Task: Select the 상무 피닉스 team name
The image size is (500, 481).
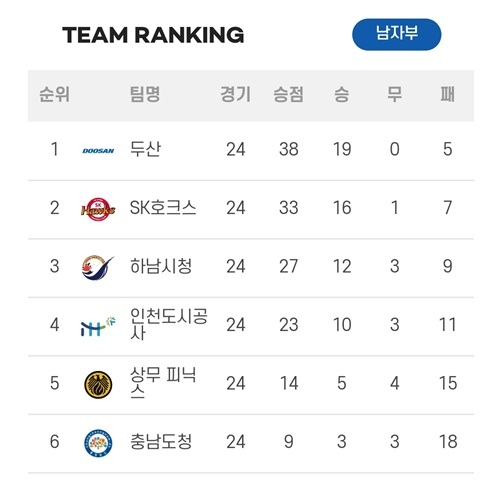Action: pos(163,383)
